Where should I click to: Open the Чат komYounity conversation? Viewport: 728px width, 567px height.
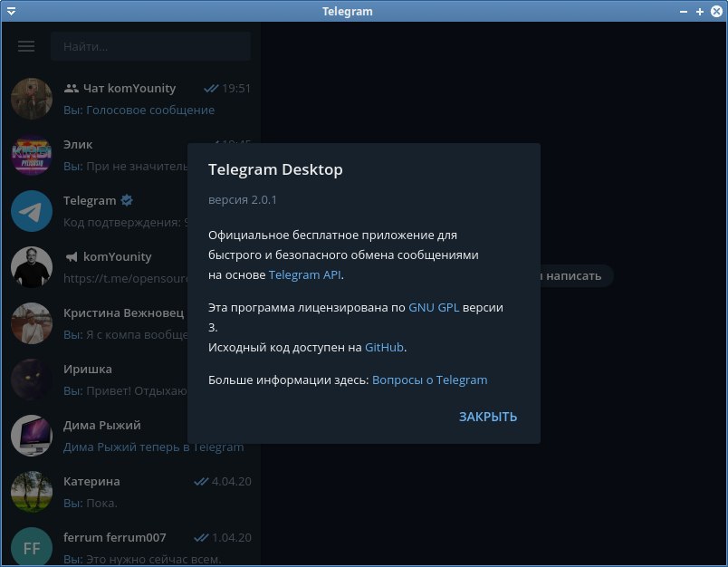click(131, 99)
